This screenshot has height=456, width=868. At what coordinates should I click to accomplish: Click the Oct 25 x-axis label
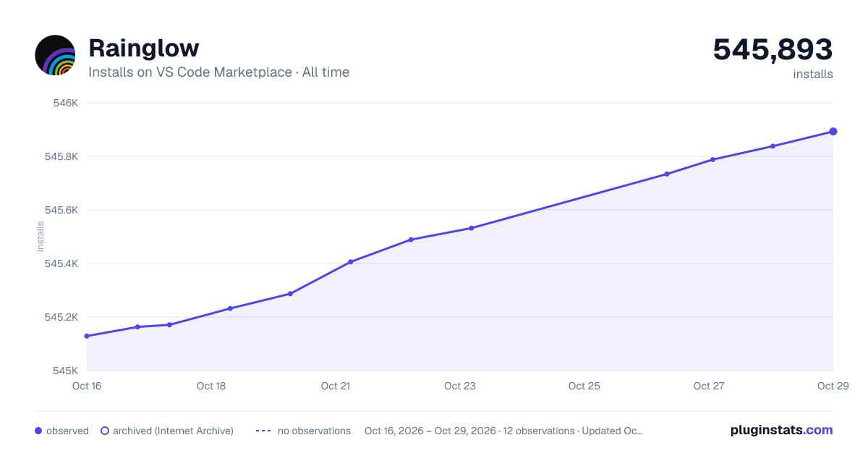pos(584,386)
